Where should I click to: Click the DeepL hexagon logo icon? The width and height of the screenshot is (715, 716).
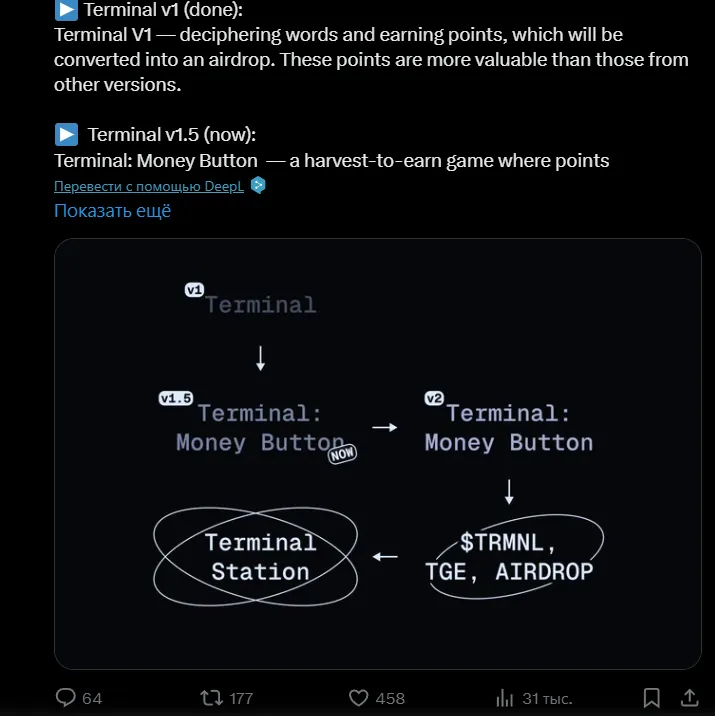(258, 185)
